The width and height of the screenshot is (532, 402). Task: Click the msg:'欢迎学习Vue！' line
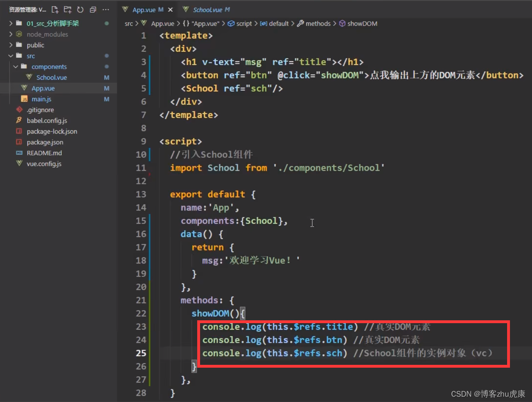click(251, 261)
